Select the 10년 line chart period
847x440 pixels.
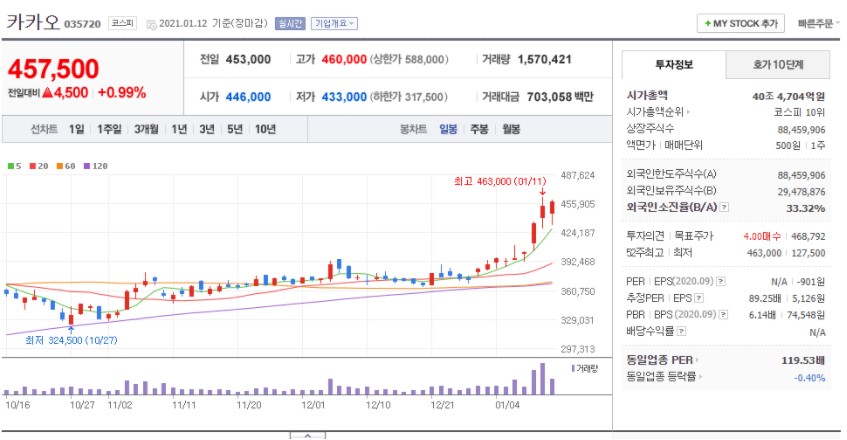point(265,130)
